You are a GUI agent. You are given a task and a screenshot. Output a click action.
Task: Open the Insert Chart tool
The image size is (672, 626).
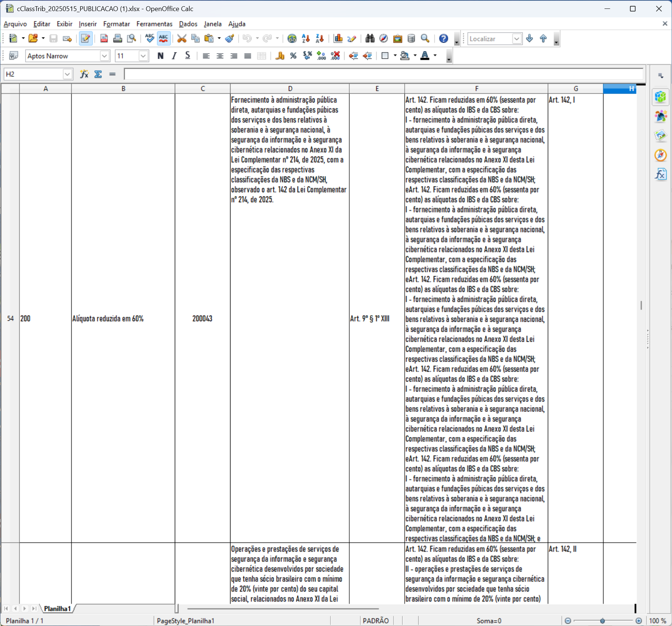pyautogui.click(x=338, y=39)
